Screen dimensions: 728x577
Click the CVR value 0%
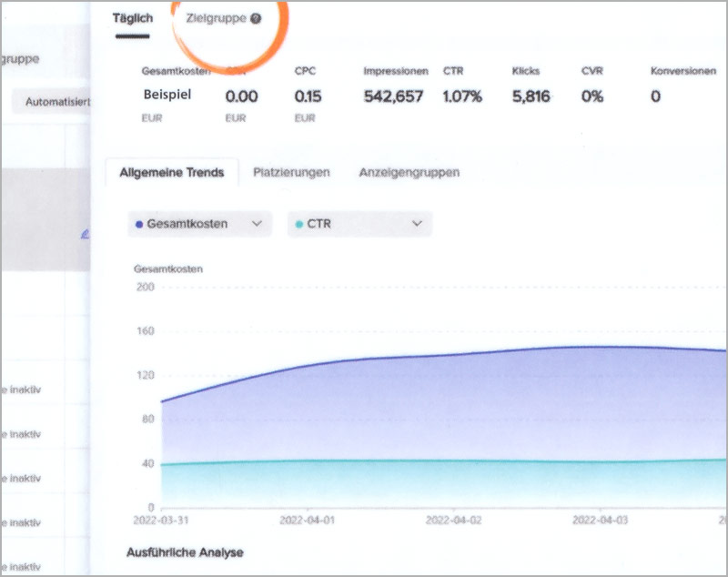coord(592,96)
